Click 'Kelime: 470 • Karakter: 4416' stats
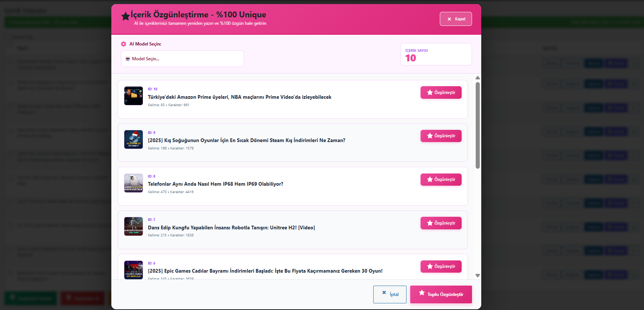The height and width of the screenshot is (310, 644). (x=171, y=192)
